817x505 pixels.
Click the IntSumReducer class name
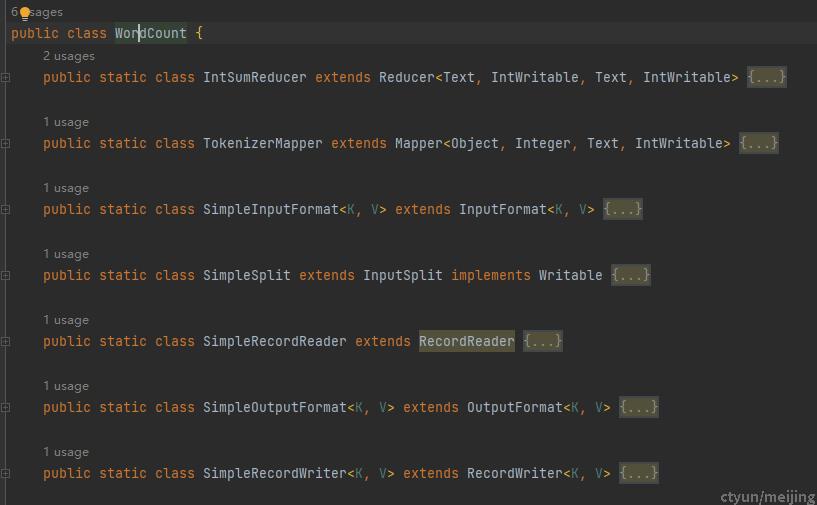(x=255, y=78)
